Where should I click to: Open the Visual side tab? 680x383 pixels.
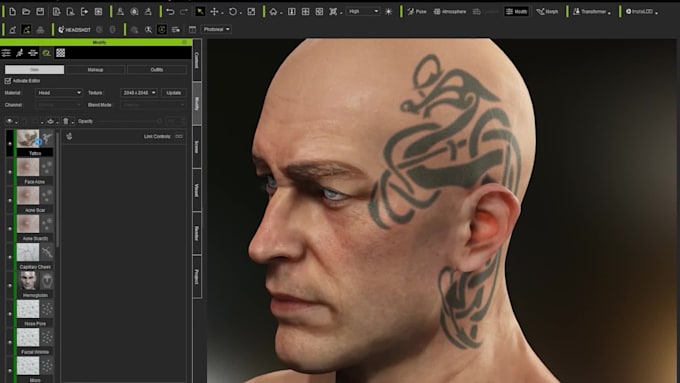pos(197,190)
